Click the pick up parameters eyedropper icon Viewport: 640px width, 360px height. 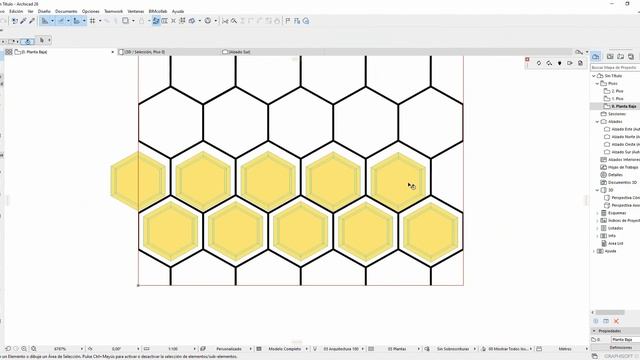pos(23,21)
